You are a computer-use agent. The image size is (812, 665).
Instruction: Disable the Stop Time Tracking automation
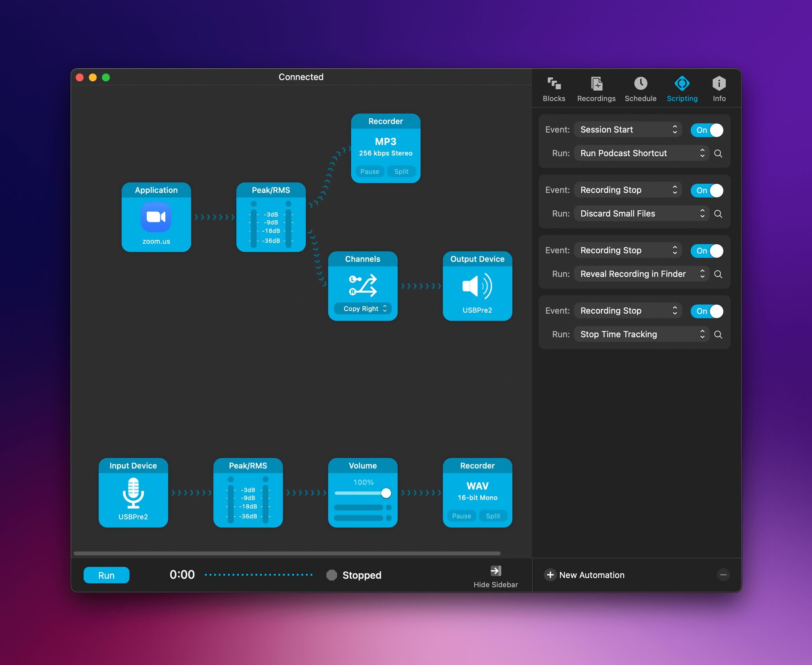tap(707, 311)
